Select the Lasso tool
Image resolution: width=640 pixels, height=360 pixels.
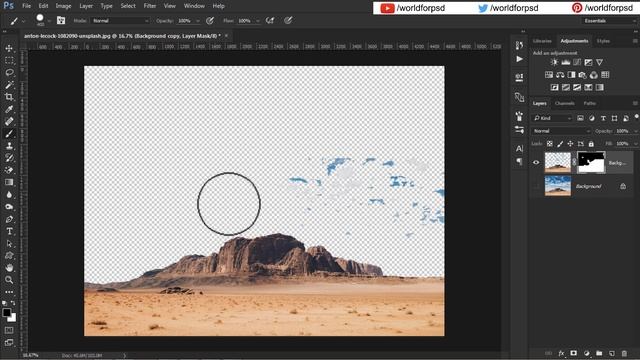click(9, 73)
